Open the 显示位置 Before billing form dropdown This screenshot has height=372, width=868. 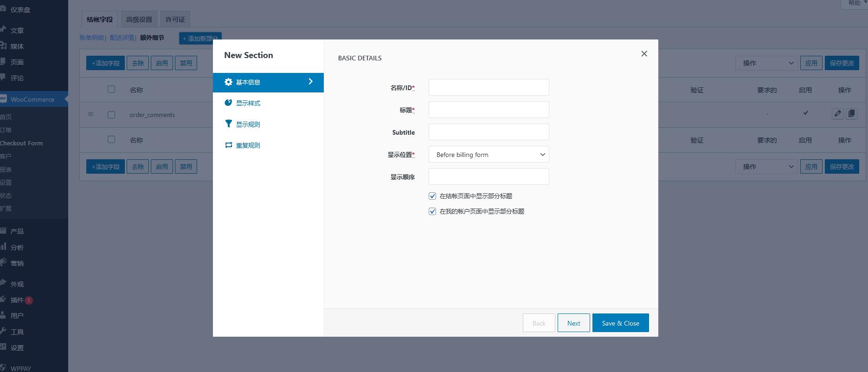(x=489, y=155)
